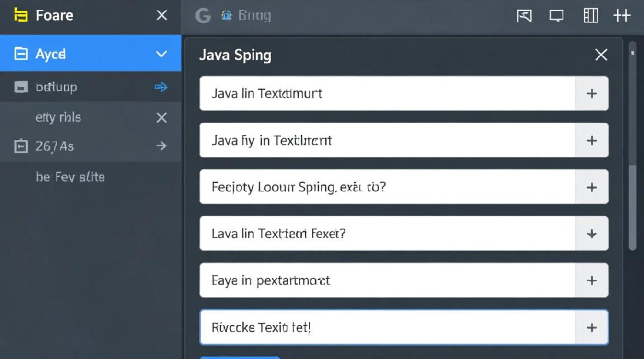
Task: Click the highlighted Rivccke Texit field
Action: coord(387,327)
